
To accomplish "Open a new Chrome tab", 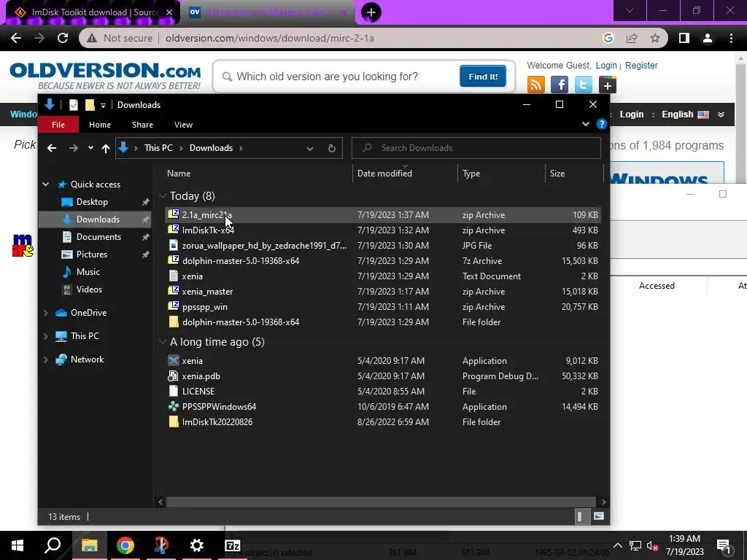I will (371, 12).
